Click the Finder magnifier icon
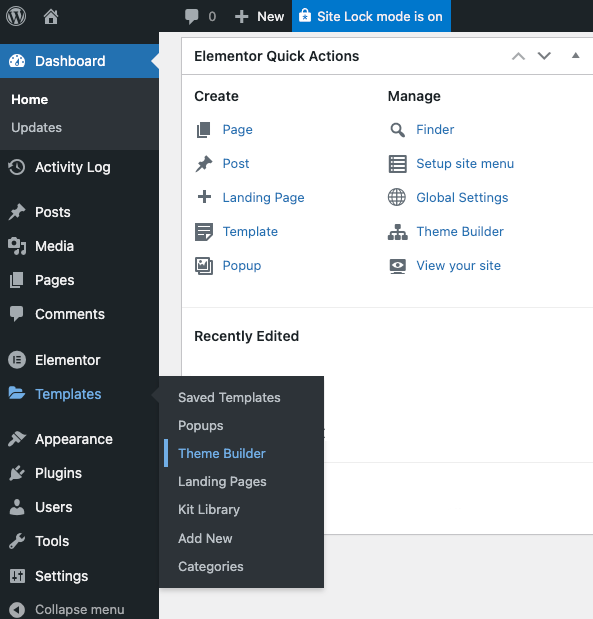Image resolution: width=593 pixels, height=619 pixels. click(397, 129)
